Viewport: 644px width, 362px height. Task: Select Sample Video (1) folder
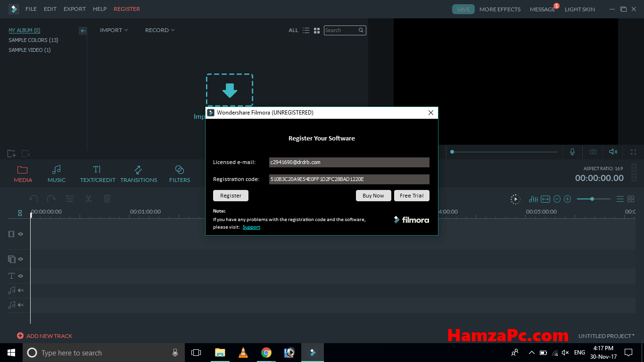tap(30, 50)
